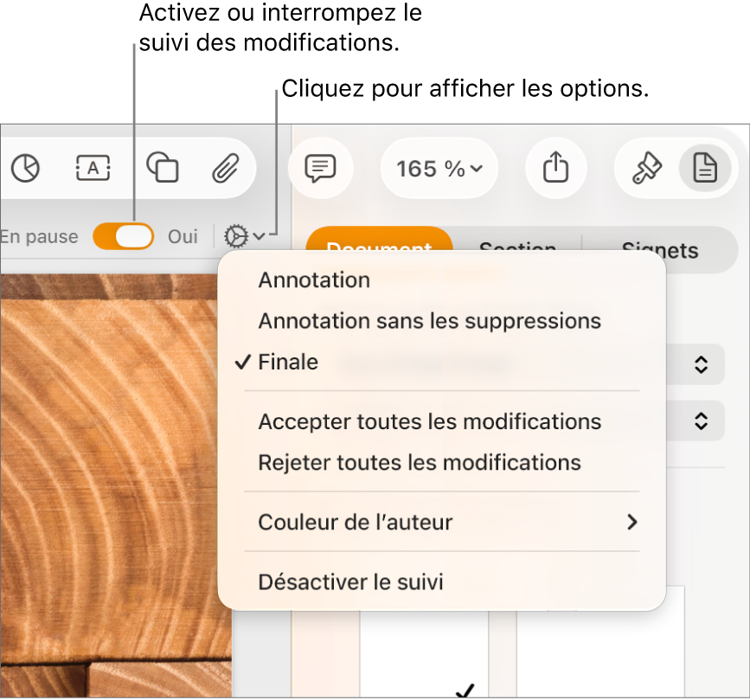The image size is (750, 700).
Task: Select Annotation sans les suppressions
Action: click(442, 321)
